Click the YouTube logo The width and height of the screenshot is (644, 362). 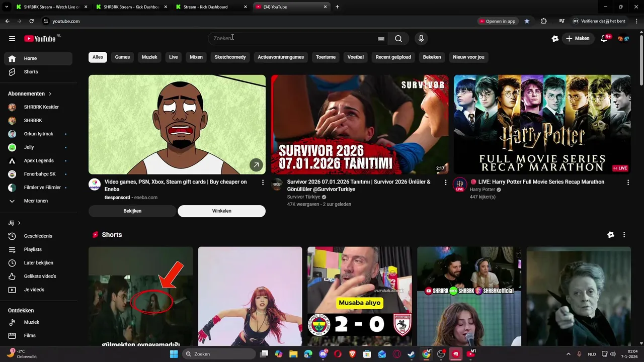(x=40, y=39)
